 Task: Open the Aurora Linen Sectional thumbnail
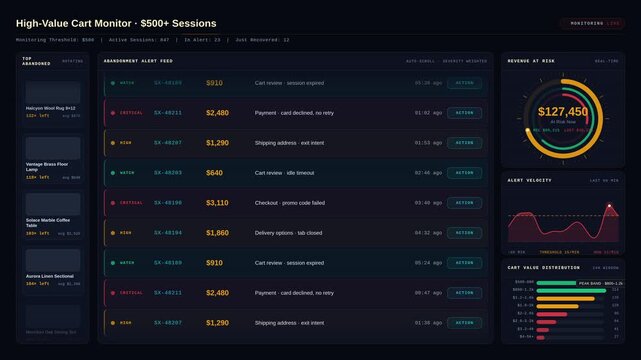[53, 260]
